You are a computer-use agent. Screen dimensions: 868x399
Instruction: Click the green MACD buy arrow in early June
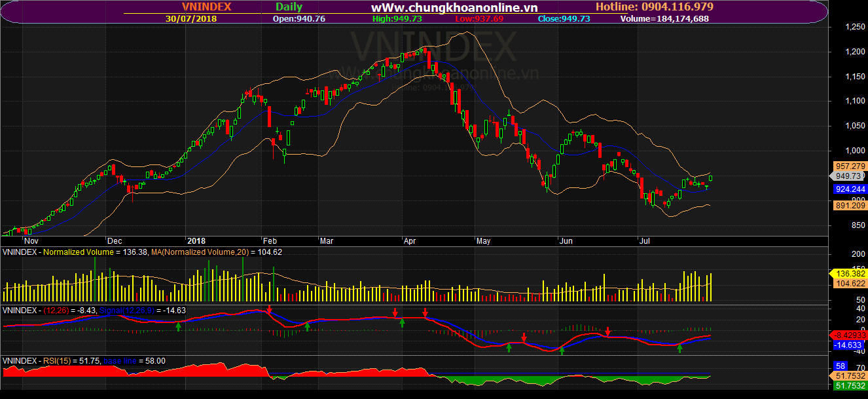[x=562, y=351]
